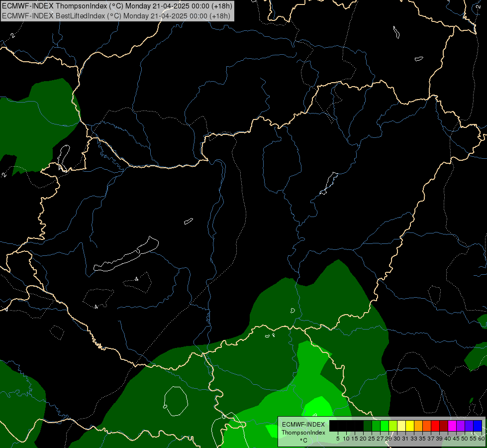
Task: Click the legend scale value '15'
Action: pos(355,439)
